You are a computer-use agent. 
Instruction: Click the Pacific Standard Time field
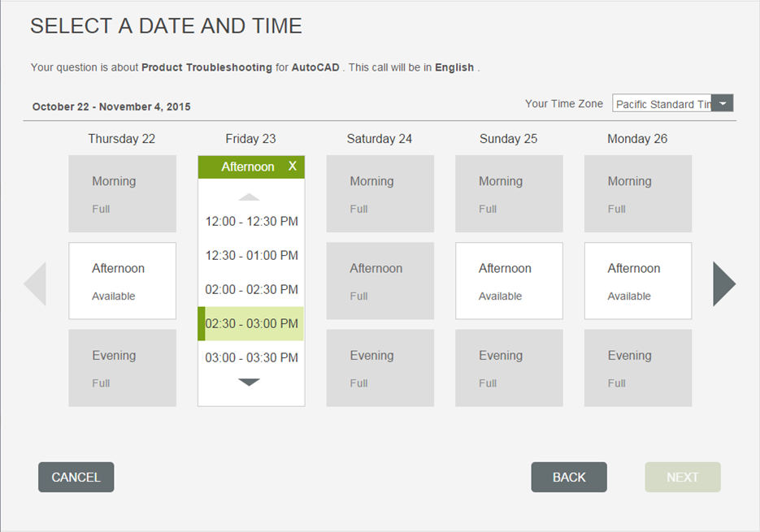(662, 104)
